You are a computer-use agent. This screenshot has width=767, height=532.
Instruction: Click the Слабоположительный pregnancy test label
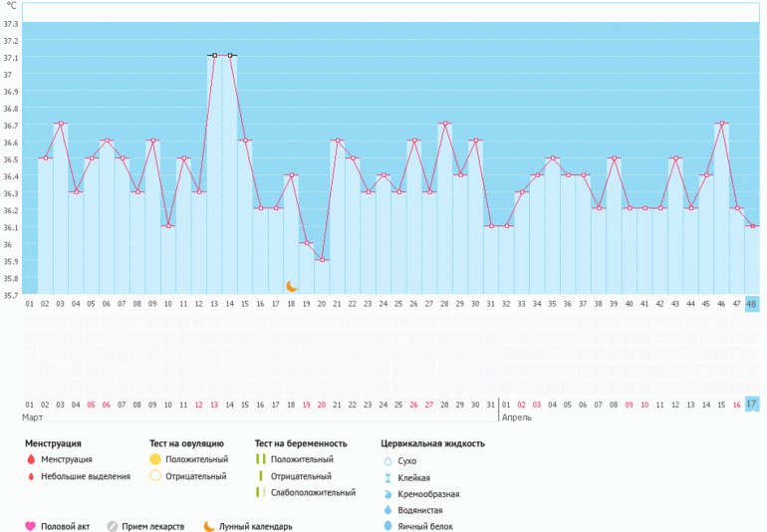point(313,492)
